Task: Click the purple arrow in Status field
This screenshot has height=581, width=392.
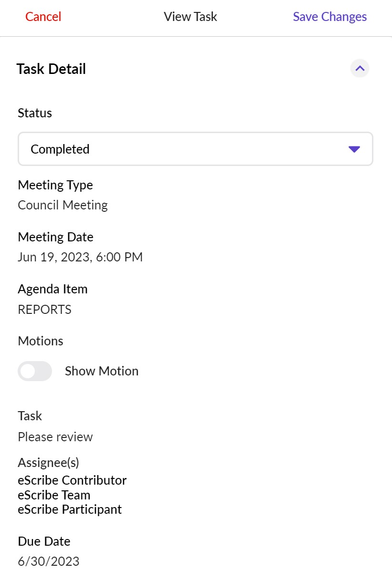Action: [354, 149]
